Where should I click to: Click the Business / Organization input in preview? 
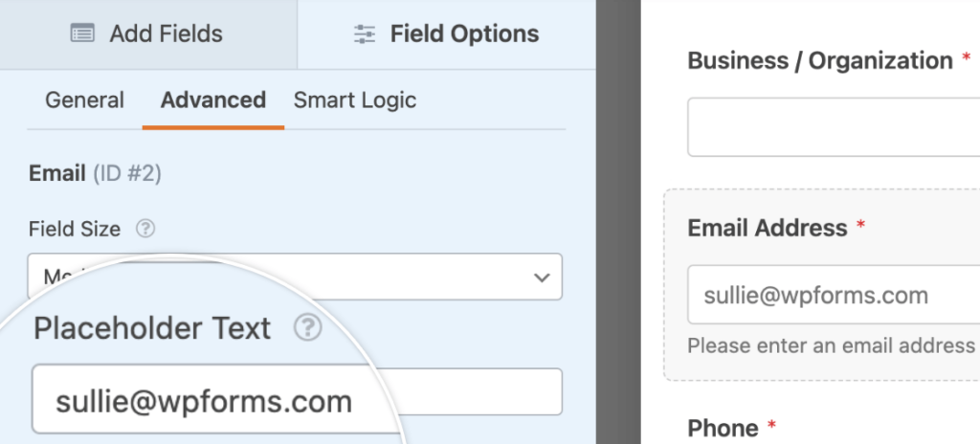(834, 127)
